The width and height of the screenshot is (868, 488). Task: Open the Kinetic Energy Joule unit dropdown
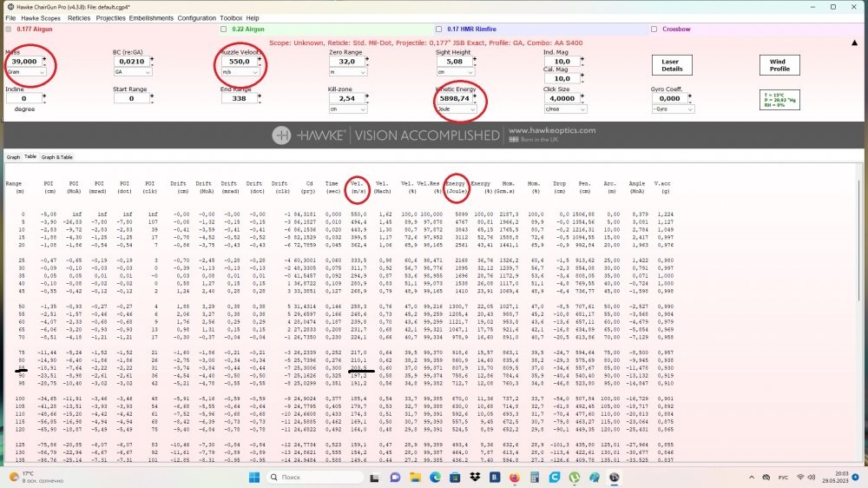click(457, 109)
